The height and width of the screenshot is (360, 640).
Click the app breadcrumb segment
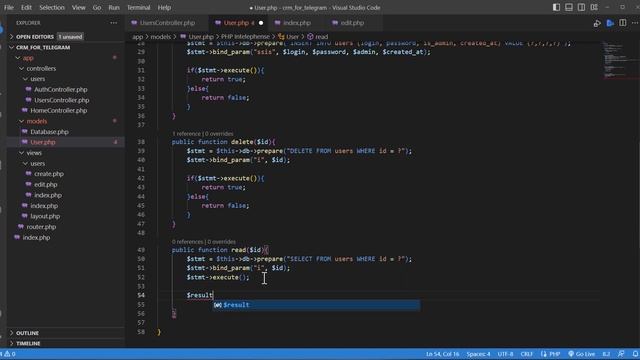[138, 37]
